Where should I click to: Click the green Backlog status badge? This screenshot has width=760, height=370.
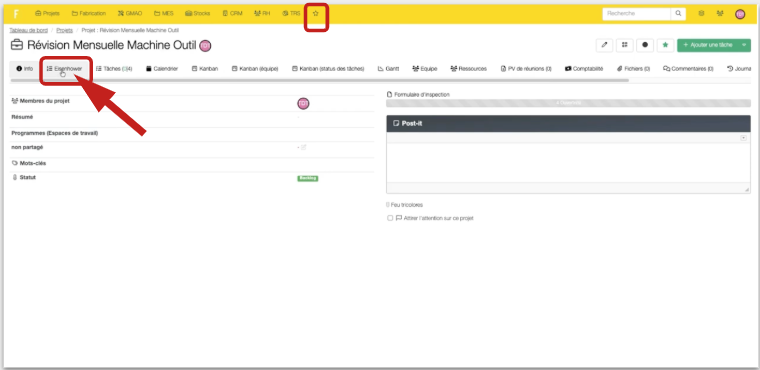tap(307, 178)
